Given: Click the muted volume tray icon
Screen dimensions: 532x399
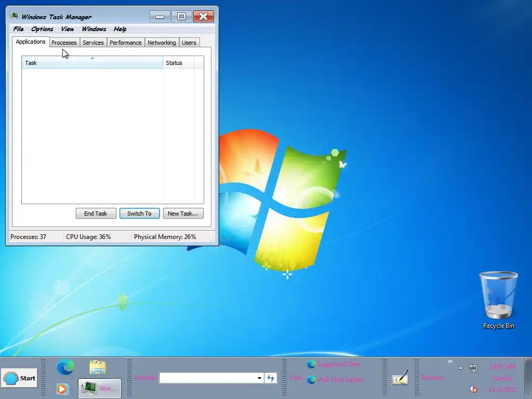Looking at the screenshot, I should pos(473,389).
